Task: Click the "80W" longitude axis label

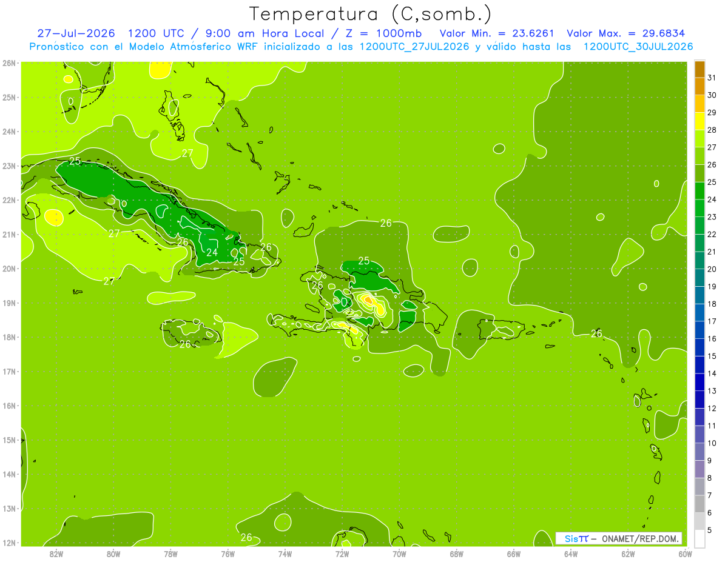Action: 113,553
